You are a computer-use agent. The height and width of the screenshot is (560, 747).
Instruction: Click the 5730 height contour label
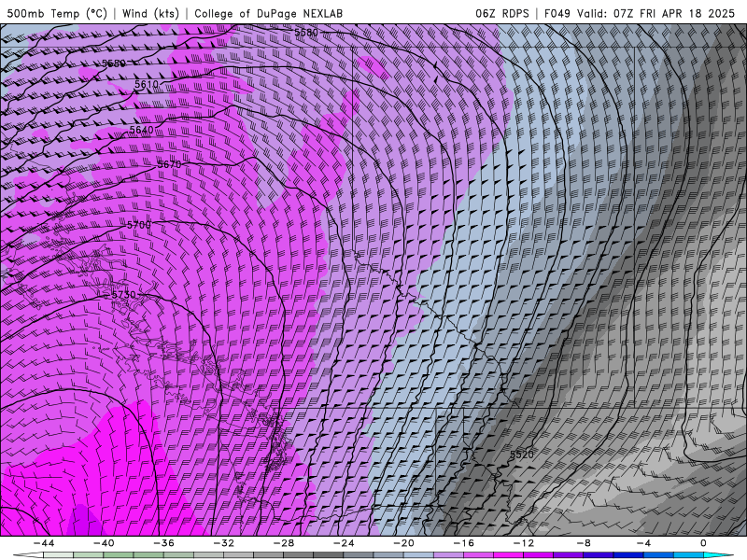123,294
